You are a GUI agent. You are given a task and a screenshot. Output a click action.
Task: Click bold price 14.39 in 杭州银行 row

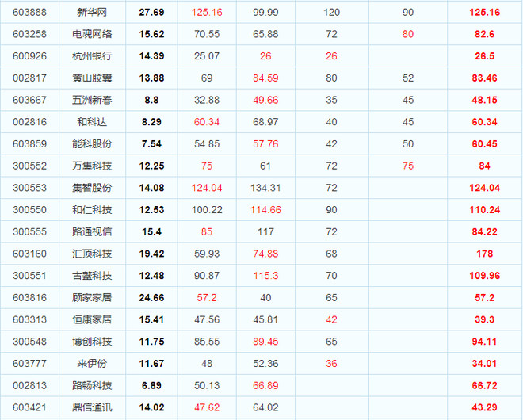click(152, 56)
